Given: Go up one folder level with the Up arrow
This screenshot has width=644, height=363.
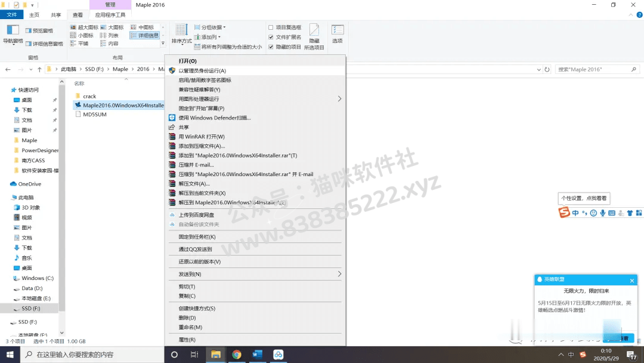Looking at the screenshot, I should [39, 69].
